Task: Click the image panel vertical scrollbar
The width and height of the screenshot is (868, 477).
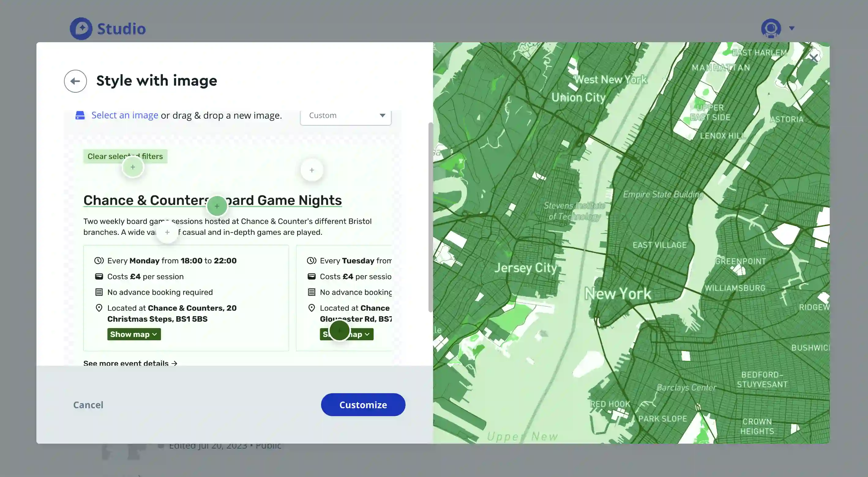Action: click(x=430, y=217)
